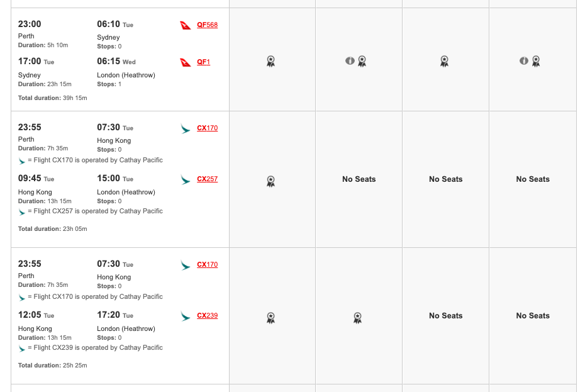Click the Qantas logo beside QF1
Screen dimensions: 585x392
(x=186, y=62)
